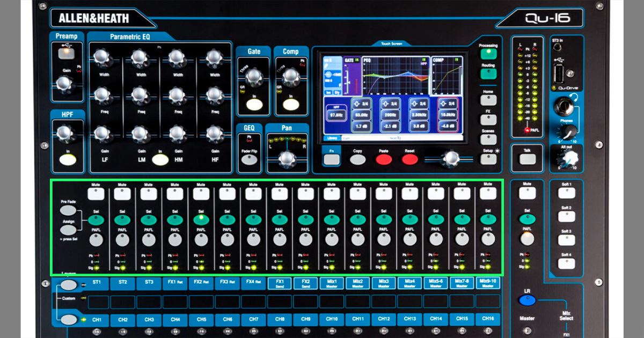644x338 pixels.
Task: Adjust the LF Width knob
Action: [104, 58]
